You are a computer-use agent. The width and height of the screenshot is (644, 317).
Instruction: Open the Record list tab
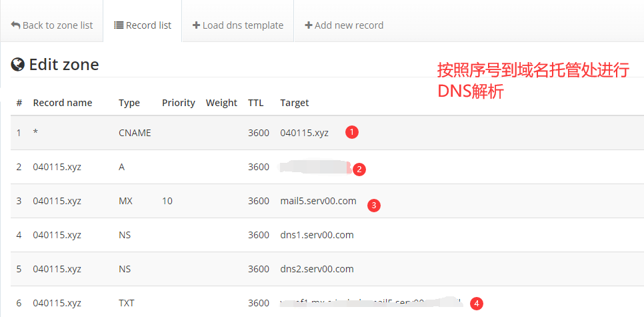(x=142, y=25)
